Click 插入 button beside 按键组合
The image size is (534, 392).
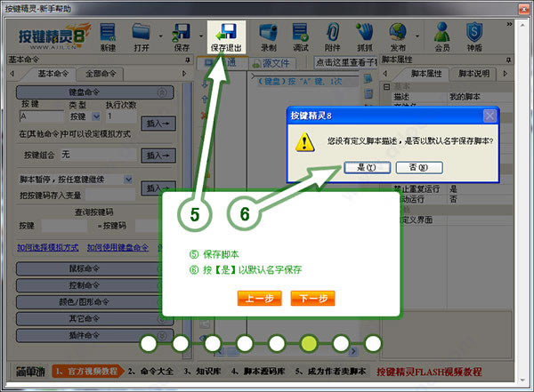[x=158, y=156]
